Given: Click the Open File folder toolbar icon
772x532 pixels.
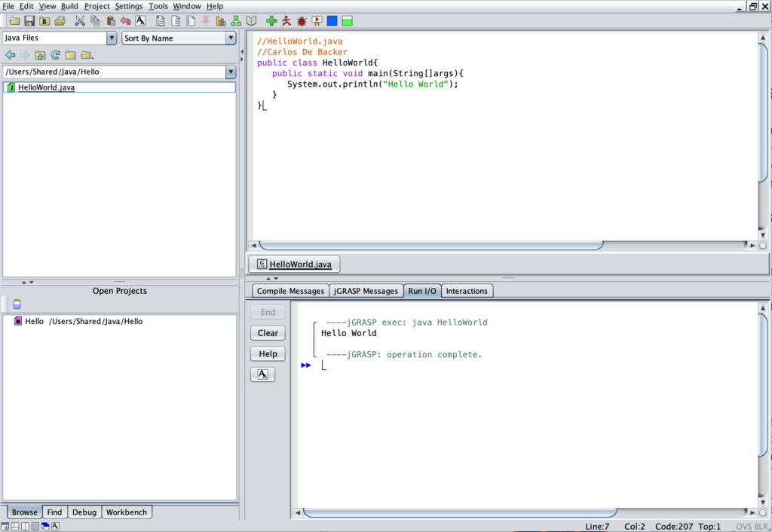Looking at the screenshot, I should point(14,21).
